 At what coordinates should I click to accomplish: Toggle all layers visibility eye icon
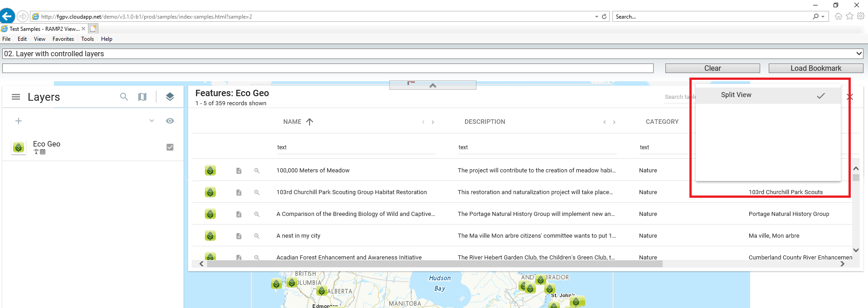[x=170, y=121]
